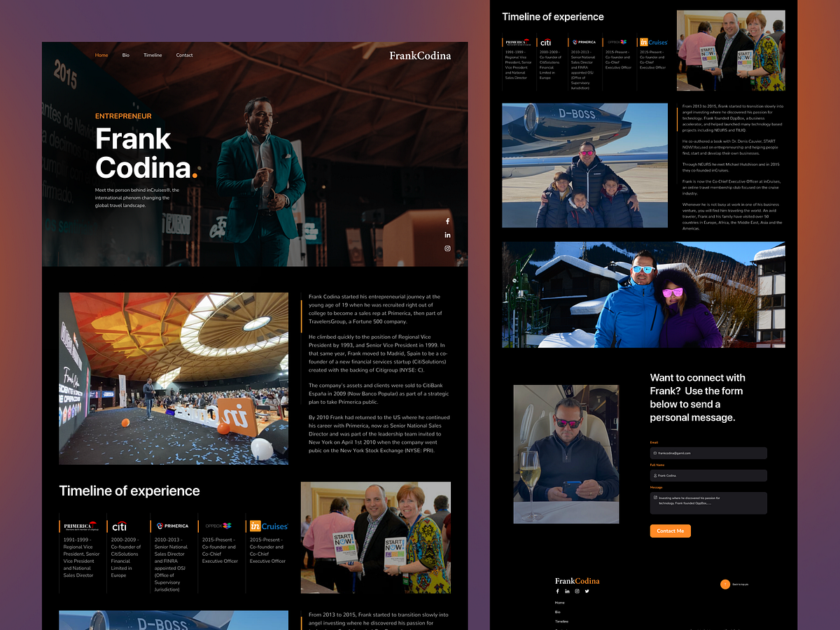This screenshot has width=840, height=630.
Task: Open the Facebook icon on the hero banner
Action: point(447,221)
